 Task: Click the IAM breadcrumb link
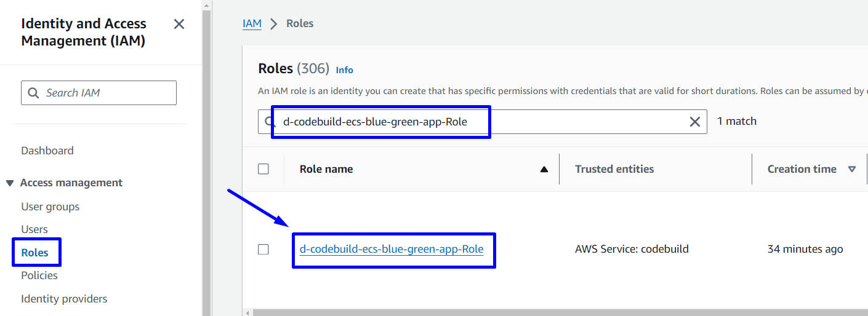[x=252, y=23]
